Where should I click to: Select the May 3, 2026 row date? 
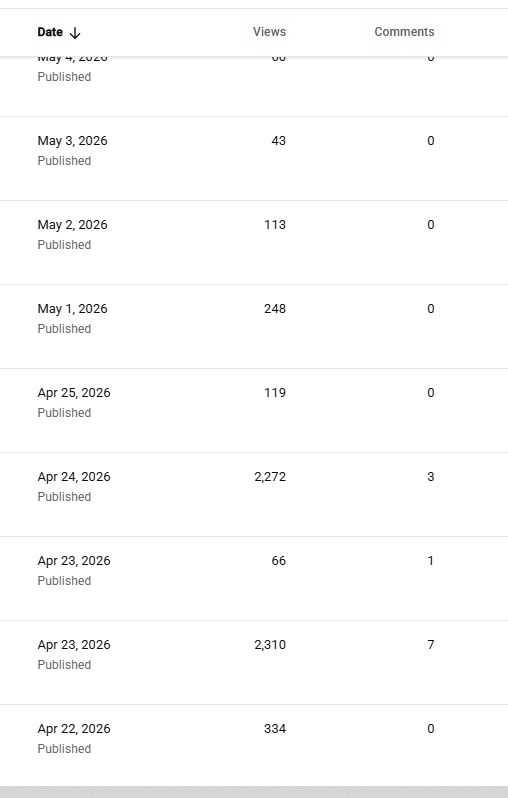(x=72, y=141)
